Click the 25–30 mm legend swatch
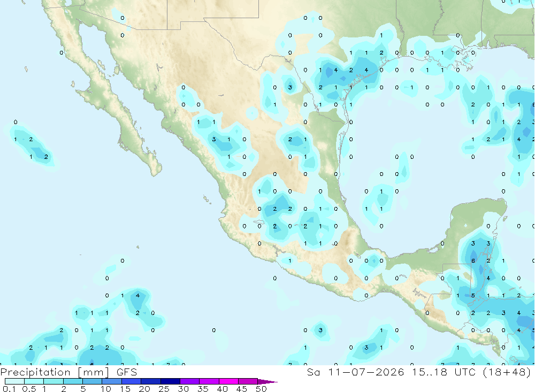 coord(170,381)
